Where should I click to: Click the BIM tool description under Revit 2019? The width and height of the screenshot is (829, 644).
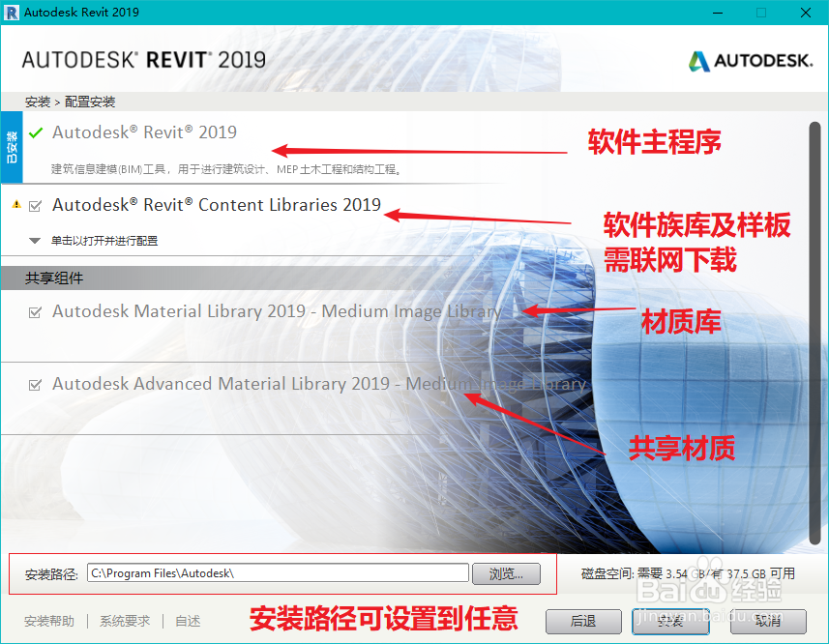coord(225,169)
